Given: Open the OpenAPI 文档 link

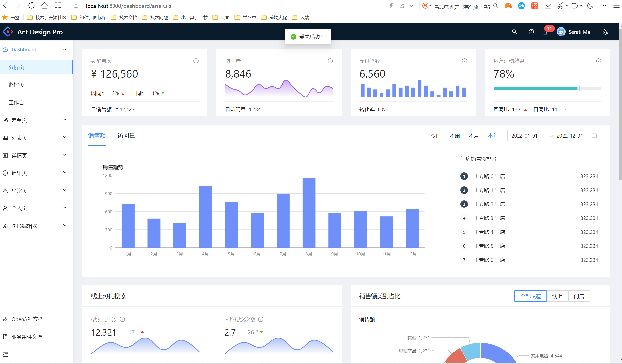Looking at the screenshot, I should [x=27, y=319].
